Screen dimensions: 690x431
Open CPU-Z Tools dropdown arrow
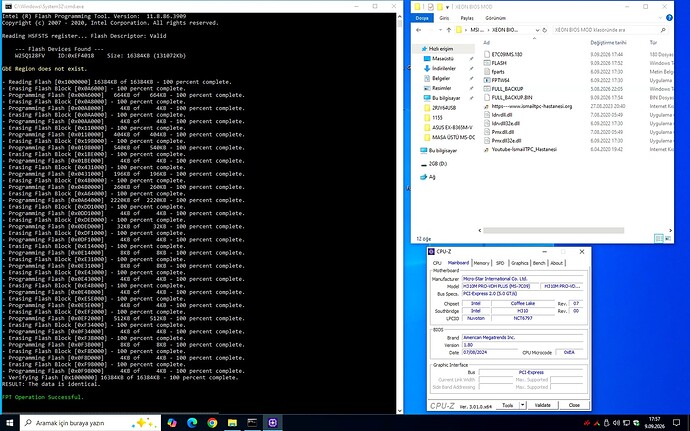click(x=523, y=405)
